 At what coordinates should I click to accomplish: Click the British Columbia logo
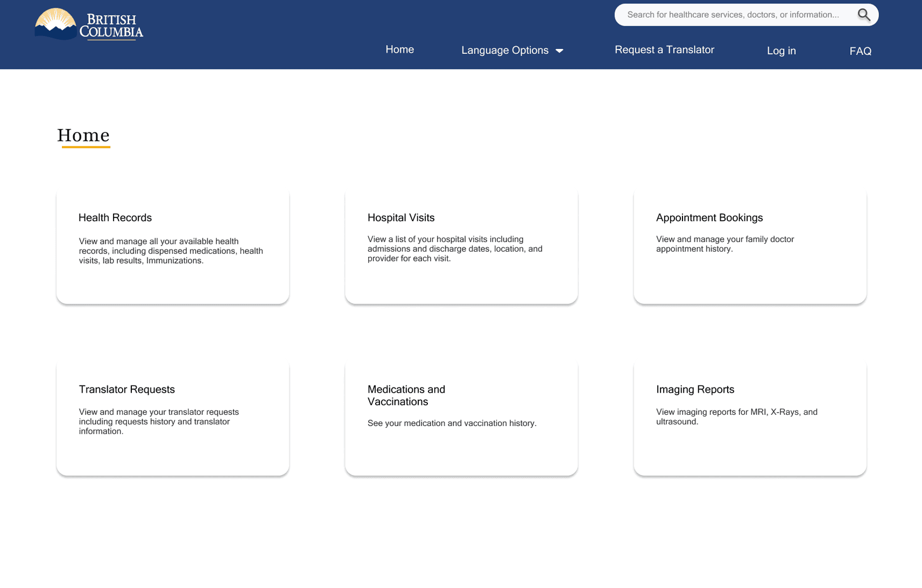tap(89, 24)
